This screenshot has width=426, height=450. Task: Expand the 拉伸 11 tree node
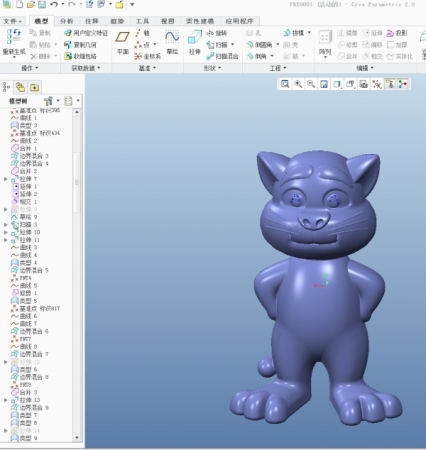point(6,240)
